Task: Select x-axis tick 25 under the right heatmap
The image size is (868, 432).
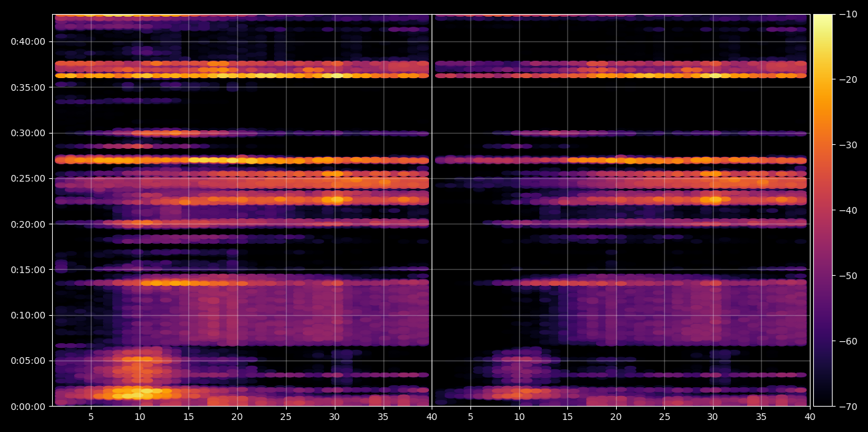Action: coord(664,417)
